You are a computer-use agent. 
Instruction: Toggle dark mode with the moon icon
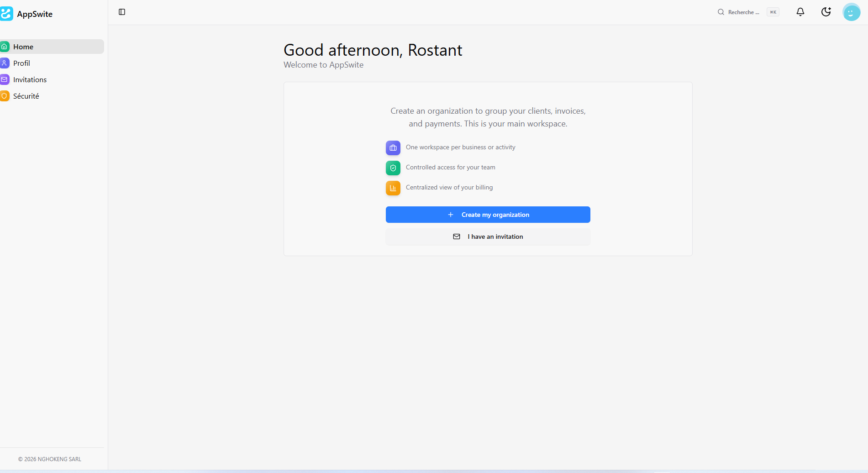(x=826, y=12)
